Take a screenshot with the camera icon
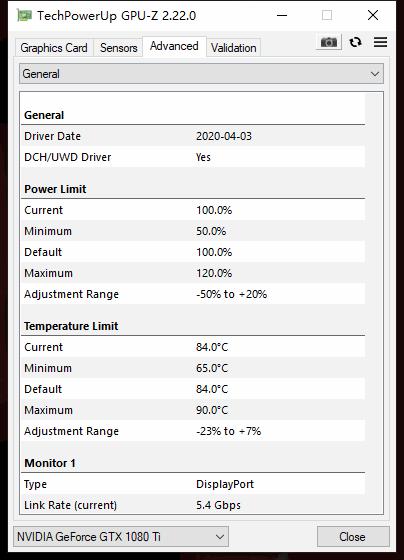 click(329, 42)
